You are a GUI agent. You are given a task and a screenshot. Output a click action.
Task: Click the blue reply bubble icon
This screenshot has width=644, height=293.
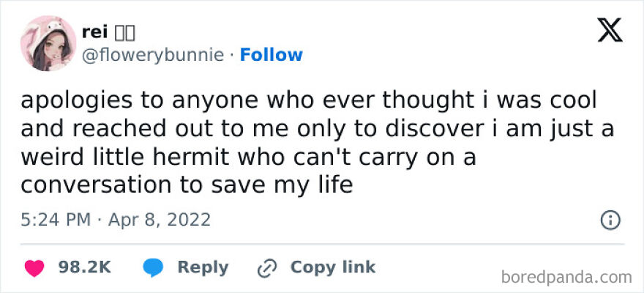154,268
